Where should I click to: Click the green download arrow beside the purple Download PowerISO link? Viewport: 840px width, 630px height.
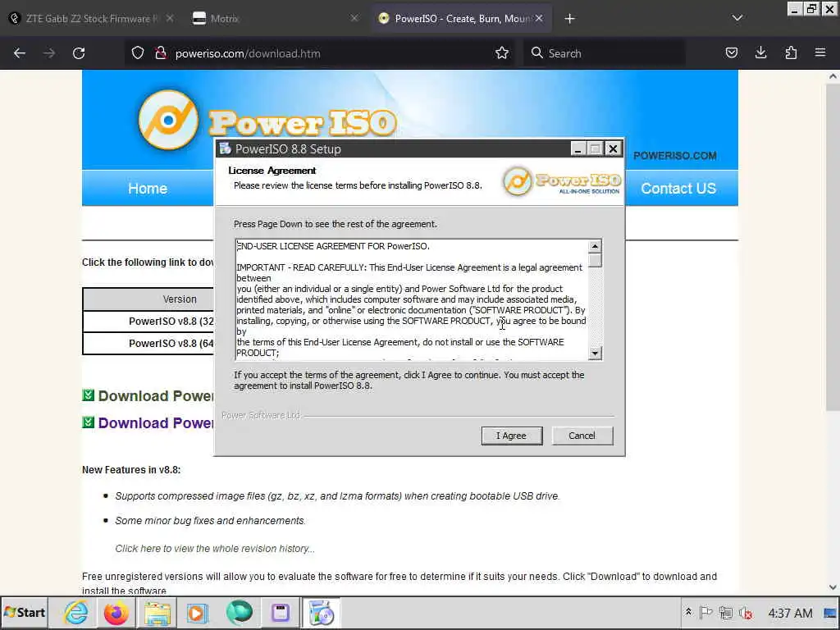click(89, 422)
